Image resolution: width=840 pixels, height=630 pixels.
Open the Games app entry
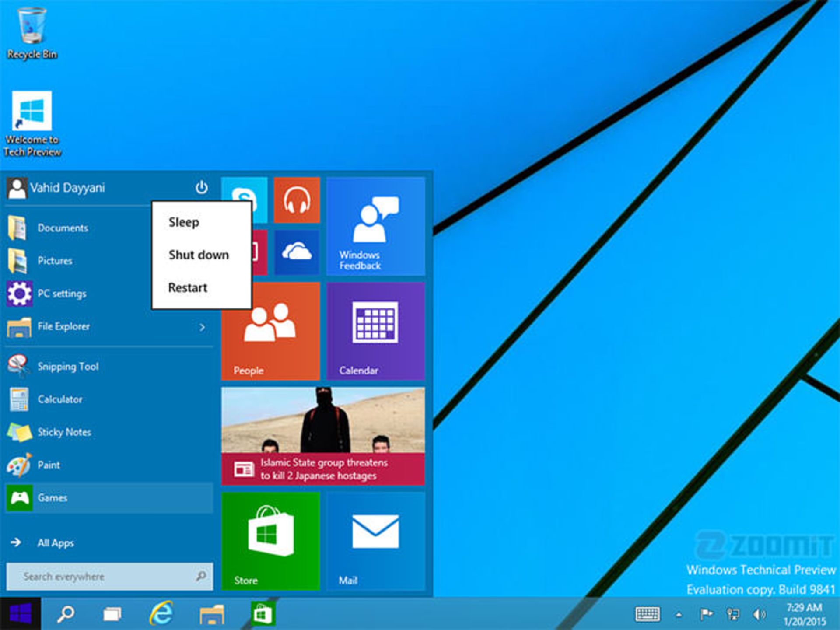[x=109, y=498]
